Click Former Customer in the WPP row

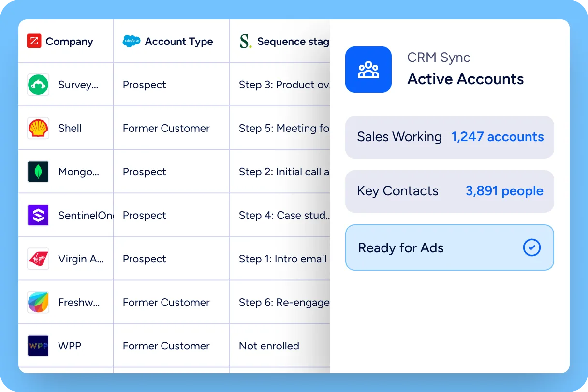tap(166, 346)
